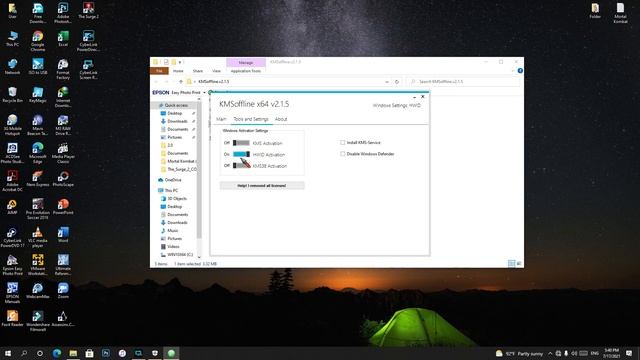The width and height of the screenshot is (640, 360).
Task: Select The_Surge_2 folder in navigation pane
Action: [x=179, y=169]
